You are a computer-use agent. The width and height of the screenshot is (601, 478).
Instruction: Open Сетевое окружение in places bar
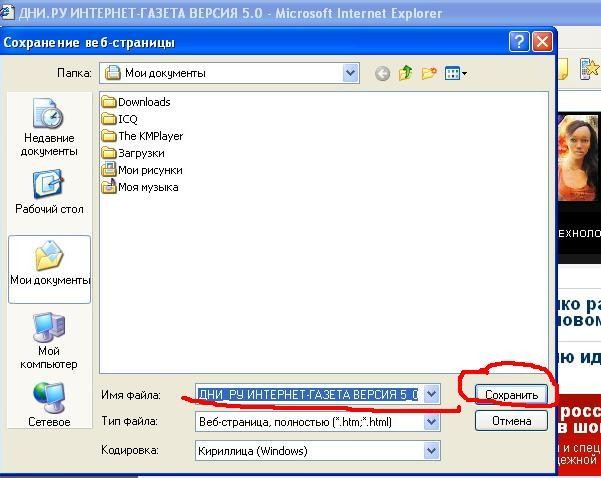tap(49, 405)
